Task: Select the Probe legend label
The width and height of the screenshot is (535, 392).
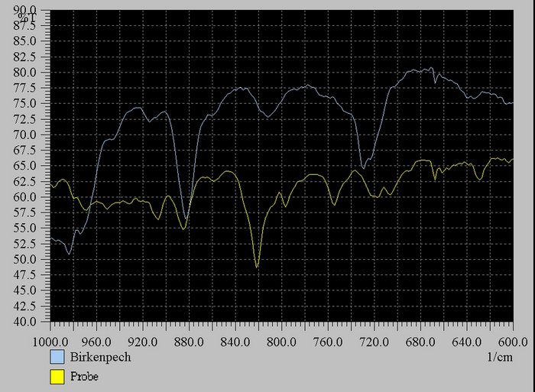Action: (x=86, y=377)
